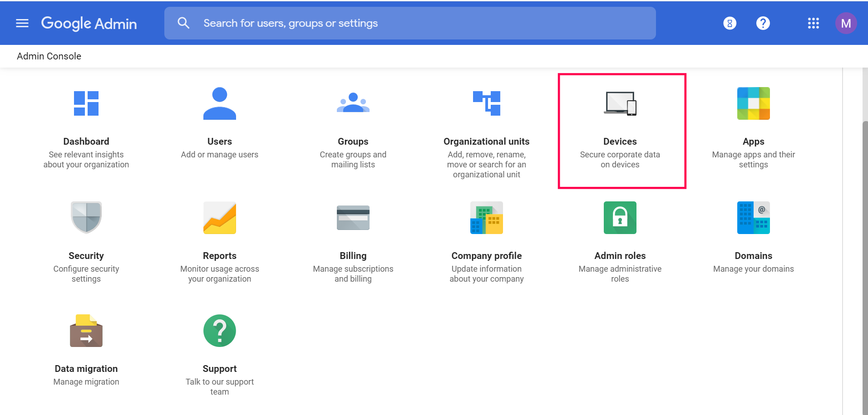Open the Devices icon
The image size is (868, 415).
pyautogui.click(x=620, y=103)
